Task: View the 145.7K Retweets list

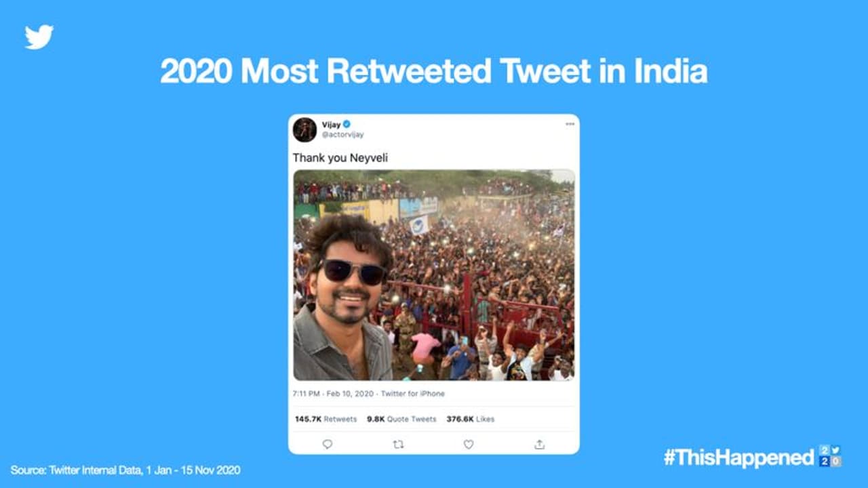Action: [325, 419]
